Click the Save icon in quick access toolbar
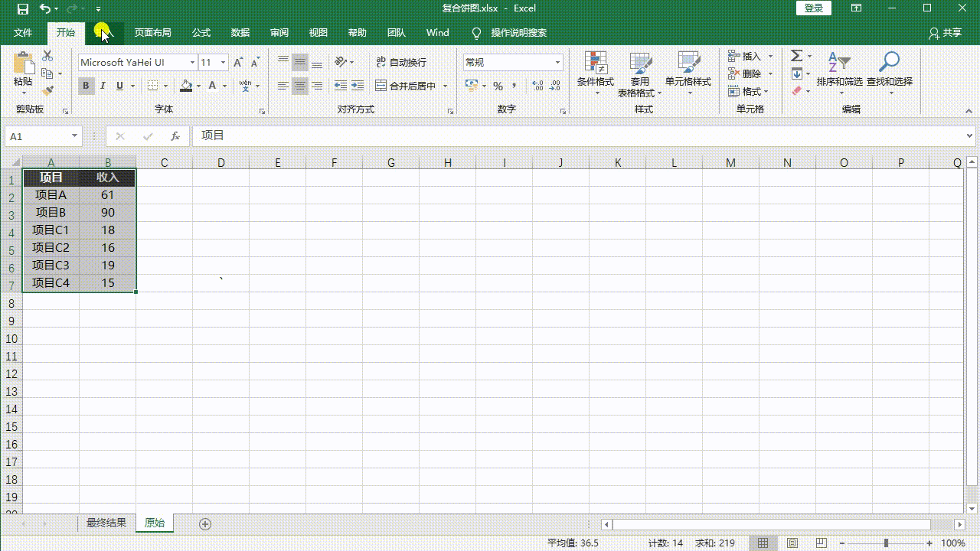The width and height of the screenshot is (980, 551). click(x=23, y=8)
